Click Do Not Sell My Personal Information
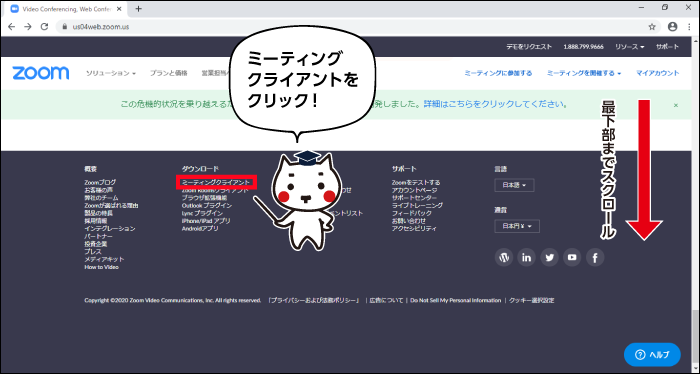 pos(455,300)
